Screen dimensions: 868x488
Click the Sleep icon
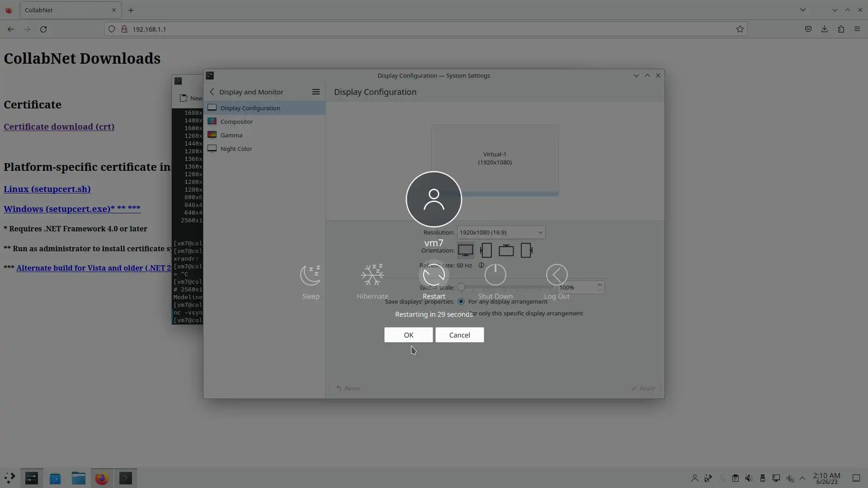tap(311, 275)
